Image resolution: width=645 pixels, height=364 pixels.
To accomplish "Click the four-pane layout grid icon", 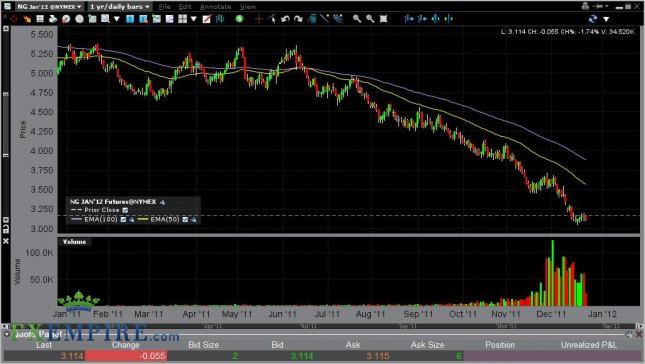I will coord(183,19).
